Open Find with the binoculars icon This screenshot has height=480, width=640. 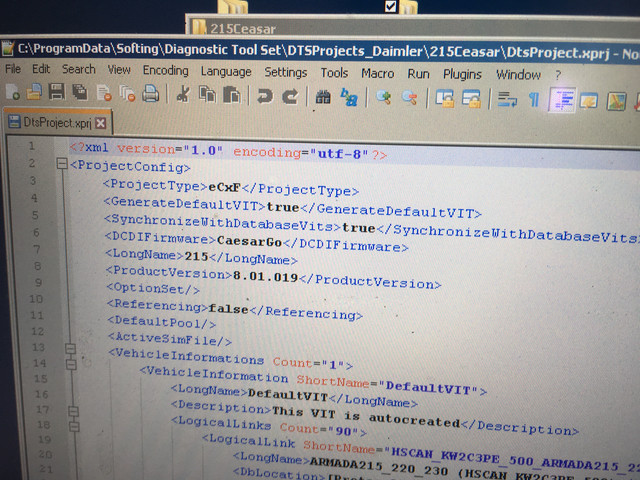point(323,98)
